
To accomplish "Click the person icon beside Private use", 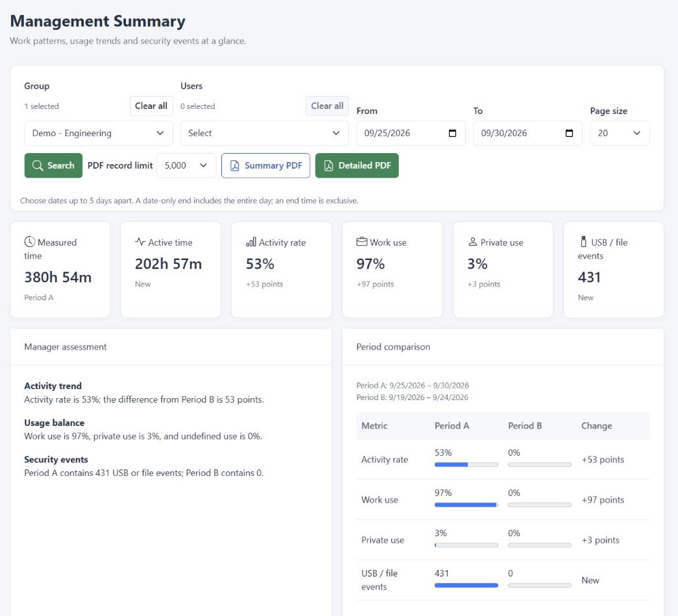I will pos(472,242).
